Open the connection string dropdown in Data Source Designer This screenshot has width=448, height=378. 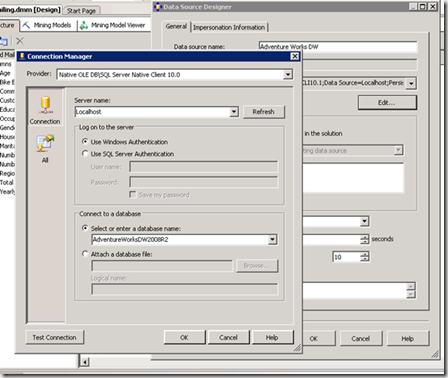(411, 83)
